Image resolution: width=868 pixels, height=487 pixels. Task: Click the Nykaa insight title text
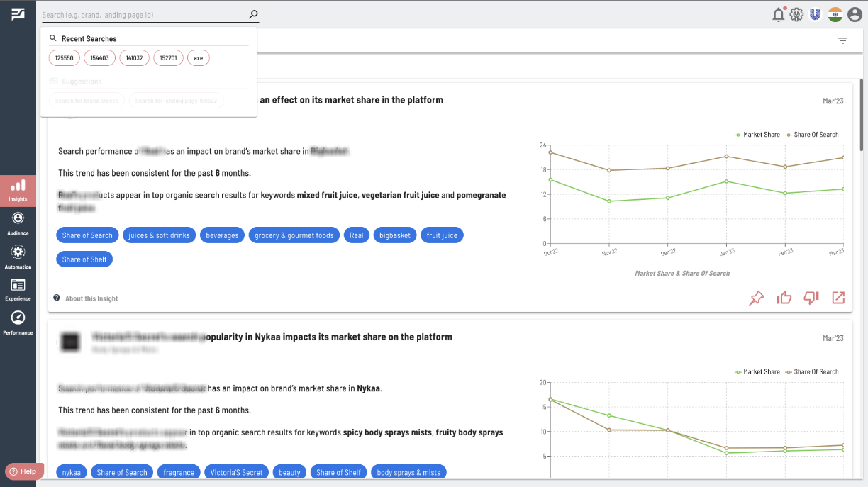[x=272, y=337]
